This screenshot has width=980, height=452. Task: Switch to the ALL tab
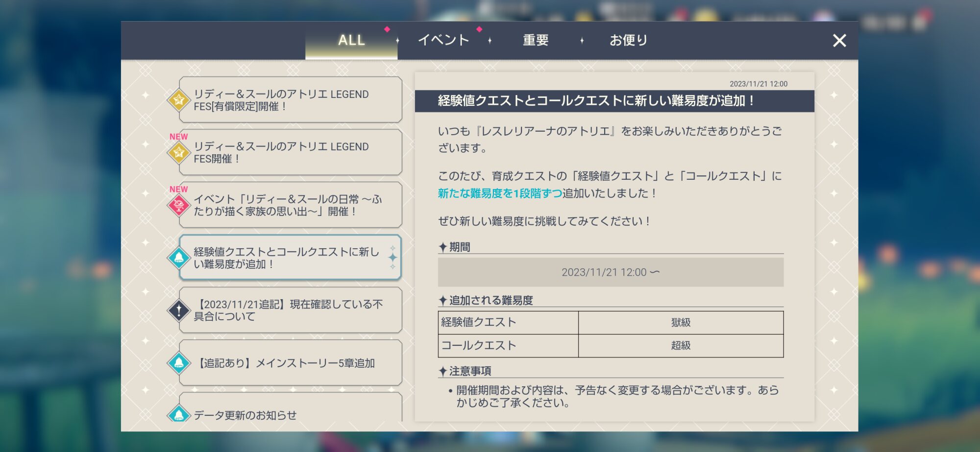click(351, 40)
